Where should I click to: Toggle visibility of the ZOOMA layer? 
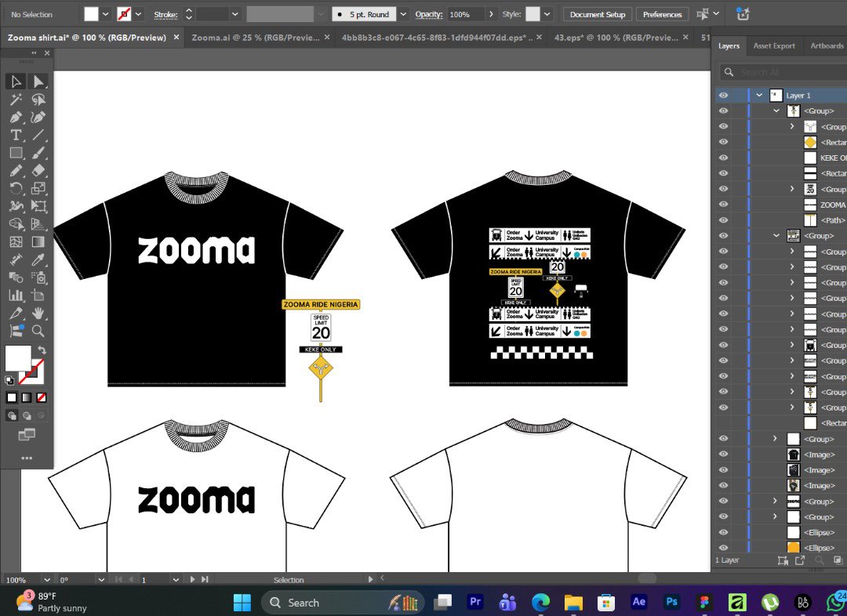click(723, 204)
